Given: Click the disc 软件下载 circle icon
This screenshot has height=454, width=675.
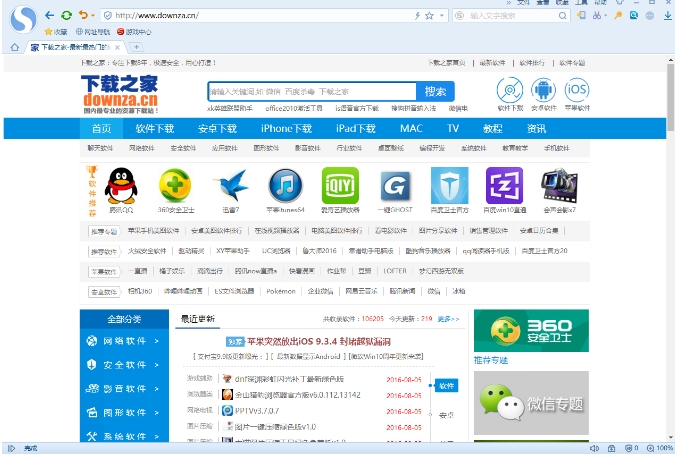Looking at the screenshot, I should 510,90.
